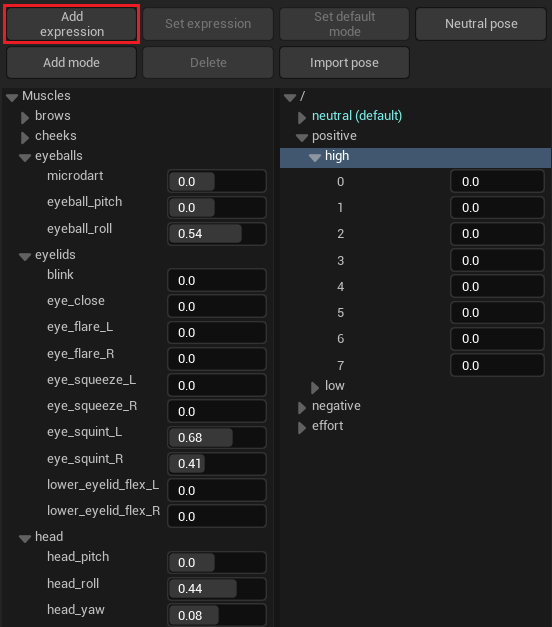552x627 pixels.
Task: Select the positive mode tree item
Action: [x=334, y=136]
